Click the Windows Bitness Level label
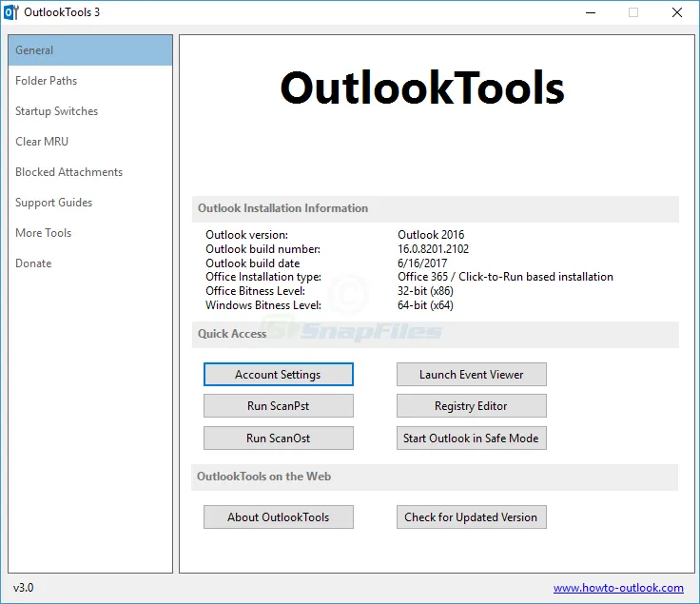 (x=263, y=305)
